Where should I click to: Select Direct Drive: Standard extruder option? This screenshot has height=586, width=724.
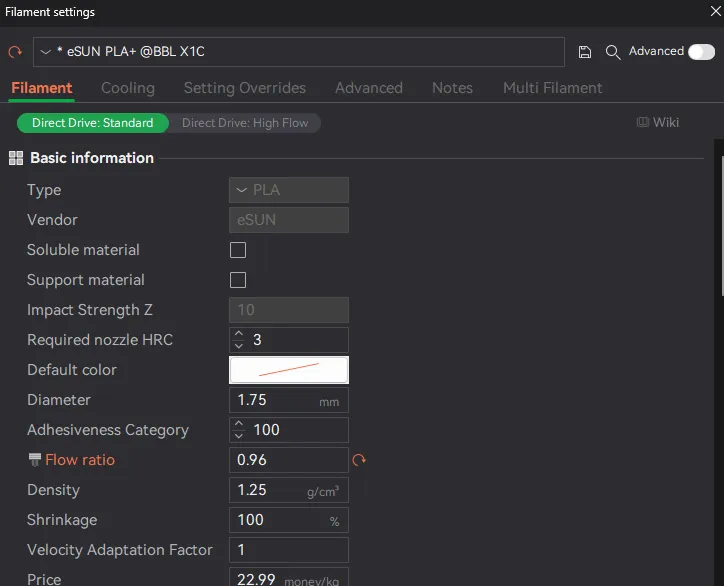pyautogui.click(x=92, y=123)
